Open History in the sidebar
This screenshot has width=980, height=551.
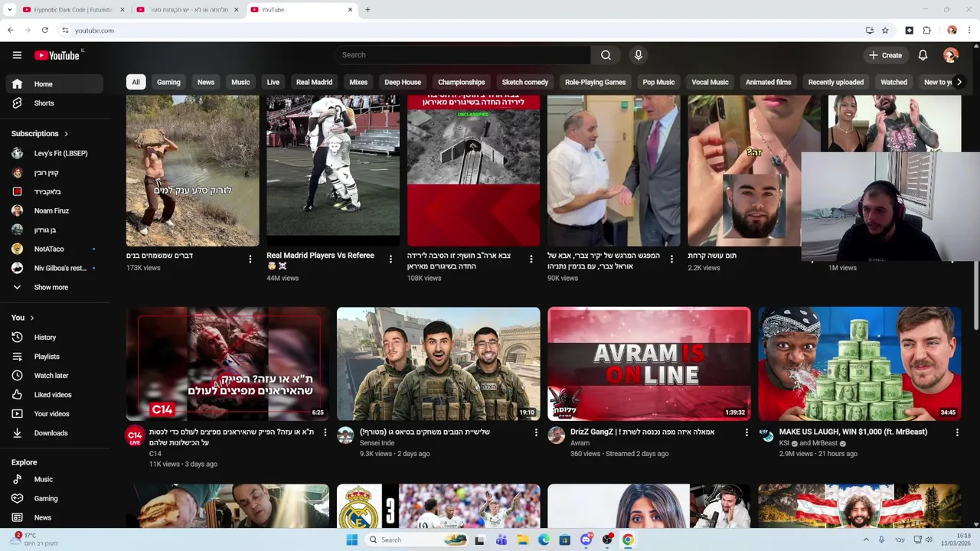click(54, 337)
